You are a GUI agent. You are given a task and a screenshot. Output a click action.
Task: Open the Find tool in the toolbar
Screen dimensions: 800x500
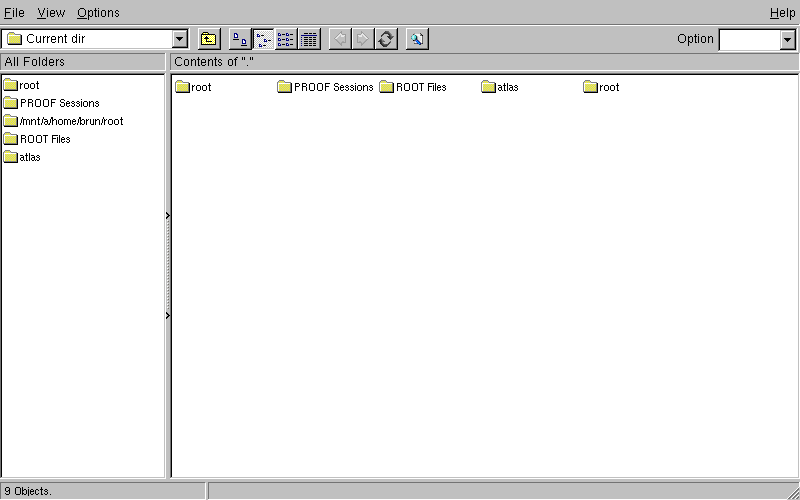pos(417,39)
